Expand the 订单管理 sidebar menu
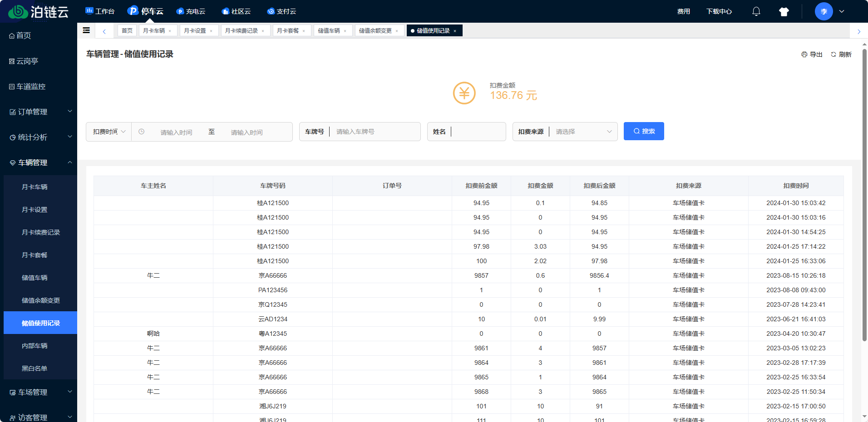 pos(39,112)
